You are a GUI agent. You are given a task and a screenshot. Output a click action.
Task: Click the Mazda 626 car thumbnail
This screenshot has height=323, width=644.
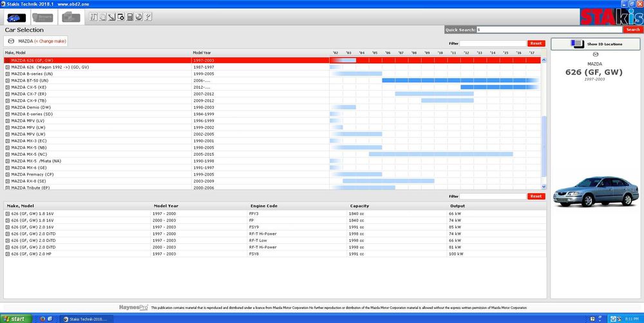click(596, 191)
